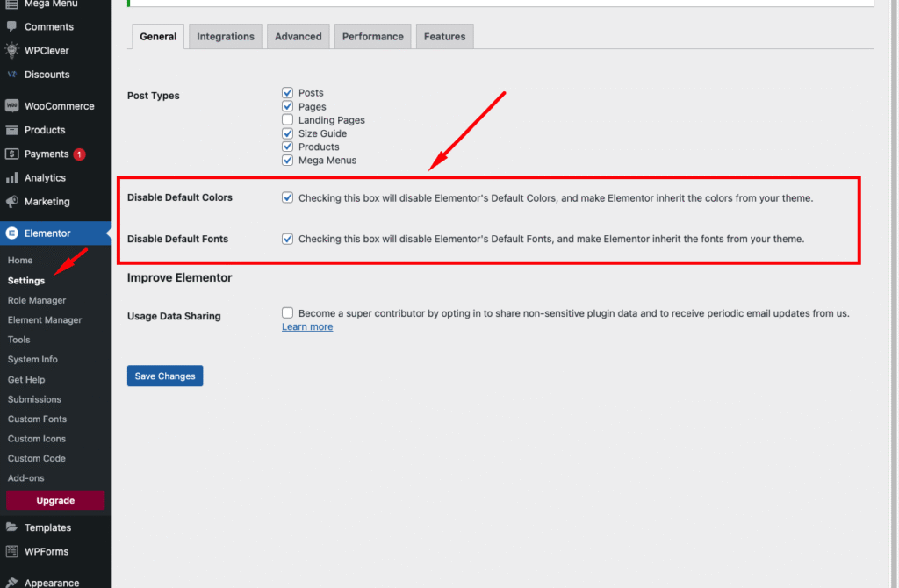Open the Advanced tab
Screen dimensions: 899x588
(298, 36)
